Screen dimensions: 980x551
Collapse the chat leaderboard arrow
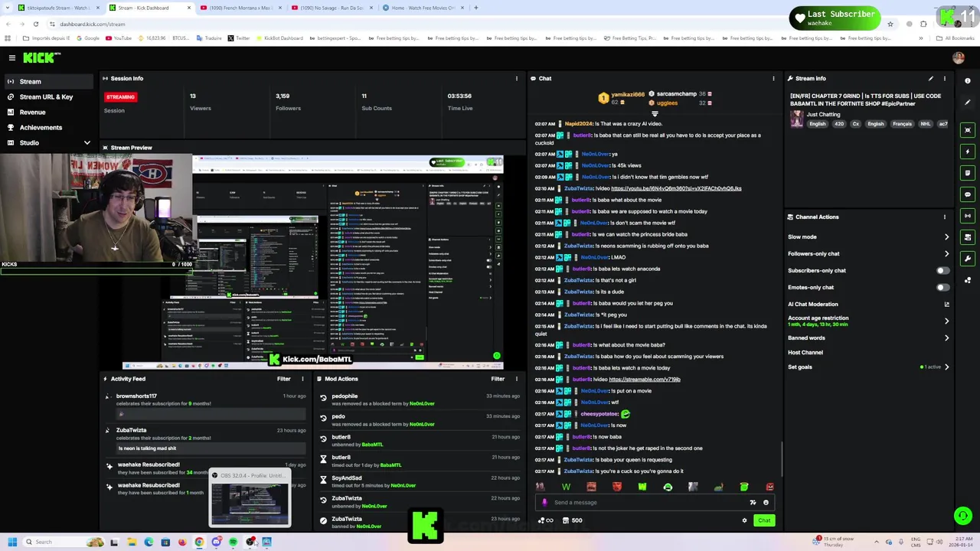(655, 113)
